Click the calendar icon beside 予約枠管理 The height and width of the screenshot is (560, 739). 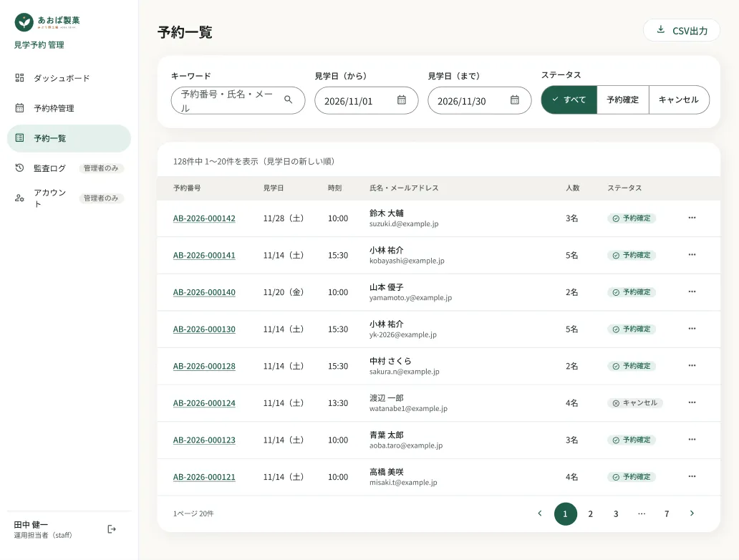(19, 108)
